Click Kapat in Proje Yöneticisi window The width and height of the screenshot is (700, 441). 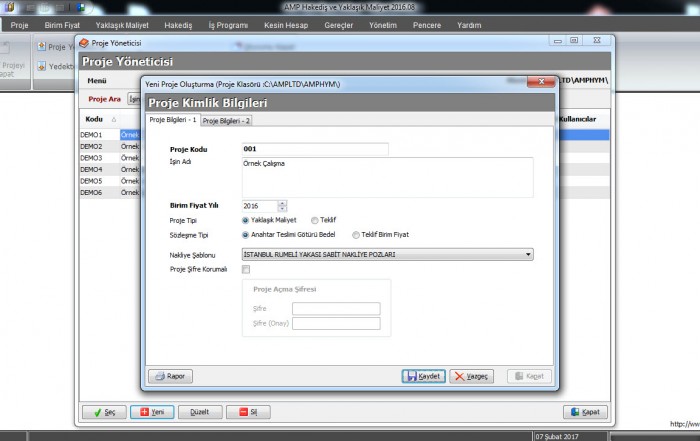coord(585,411)
